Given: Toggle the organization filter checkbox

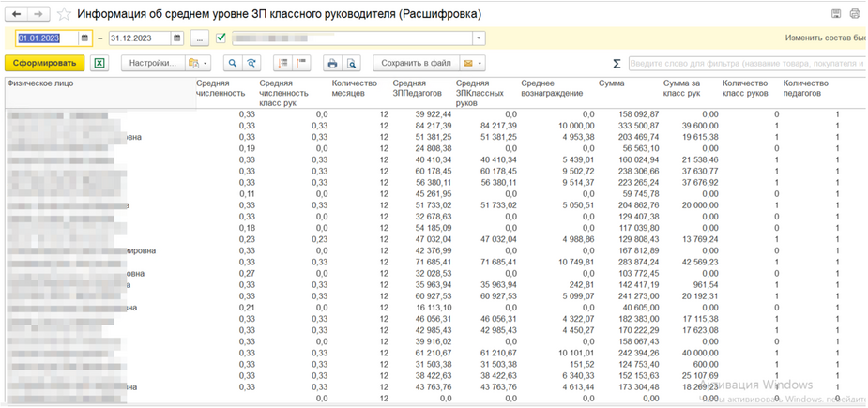Looking at the screenshot, I should 221,38.
